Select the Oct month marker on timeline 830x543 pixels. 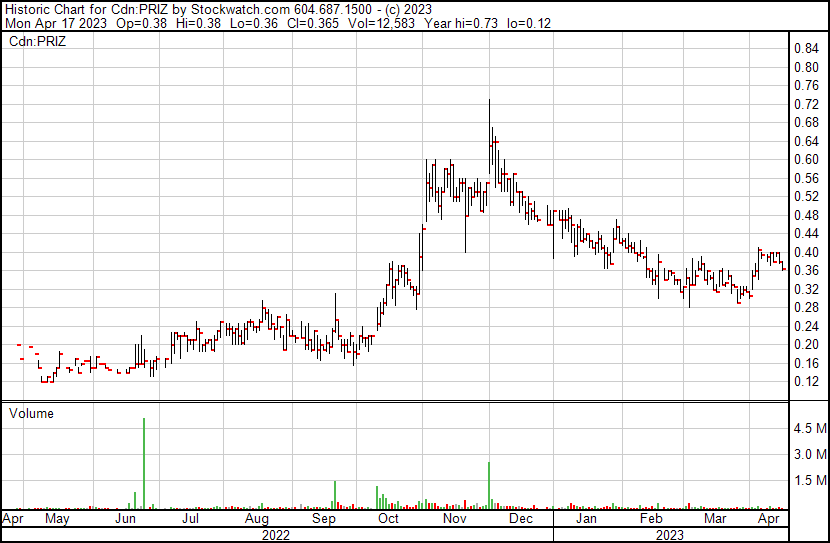tap(388, 519)
